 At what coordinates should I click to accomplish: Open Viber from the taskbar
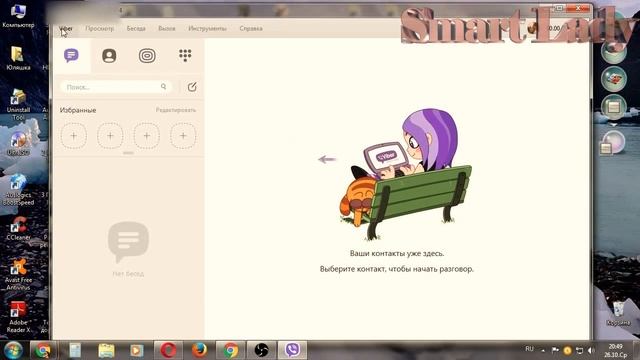click(x=292, y=350)
